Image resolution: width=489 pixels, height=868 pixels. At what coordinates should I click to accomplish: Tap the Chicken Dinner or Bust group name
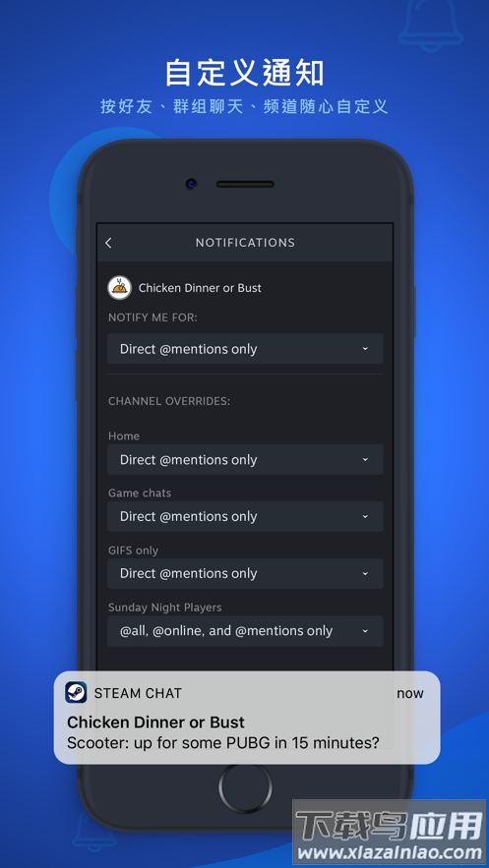(200, 288)
